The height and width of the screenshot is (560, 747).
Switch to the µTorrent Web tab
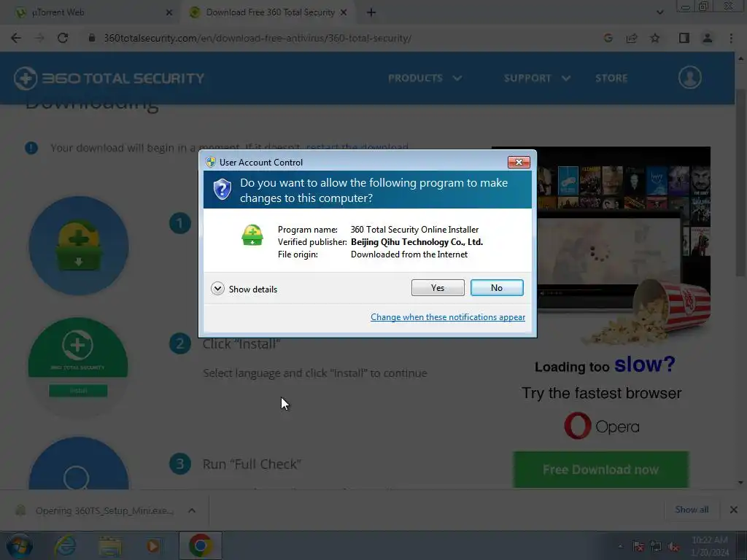coord(58,12)
